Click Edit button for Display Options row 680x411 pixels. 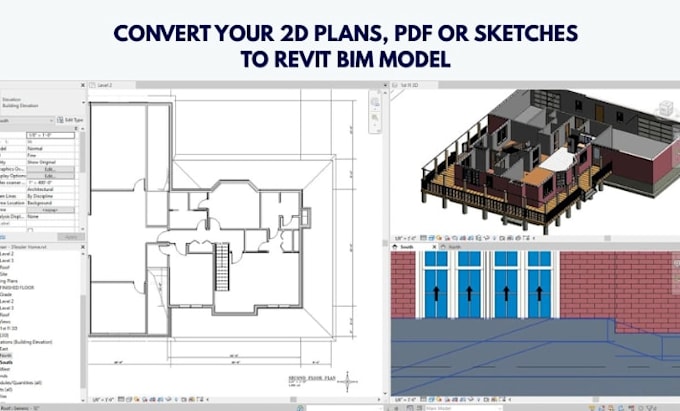51,176
